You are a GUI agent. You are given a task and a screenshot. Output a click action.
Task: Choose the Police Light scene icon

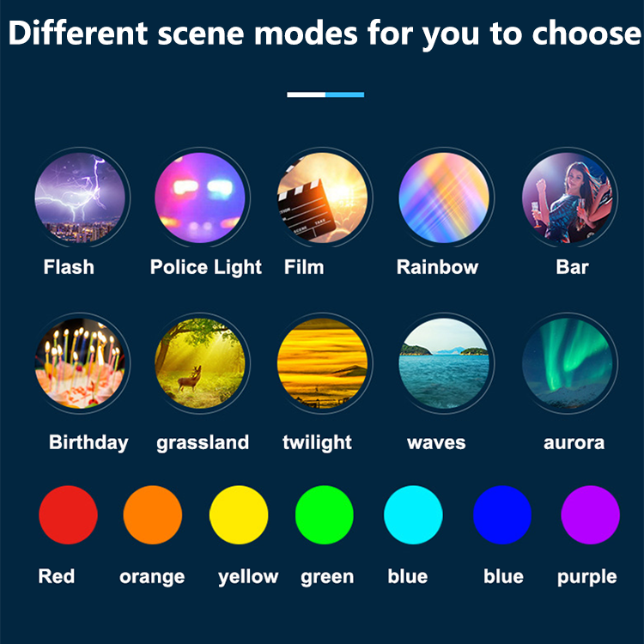(200, 197)
